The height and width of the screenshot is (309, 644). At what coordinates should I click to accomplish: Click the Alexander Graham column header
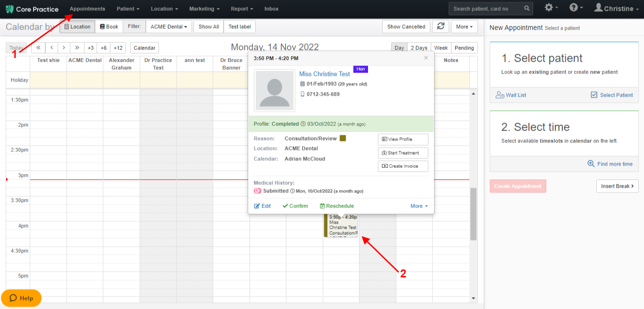point(121,64)
